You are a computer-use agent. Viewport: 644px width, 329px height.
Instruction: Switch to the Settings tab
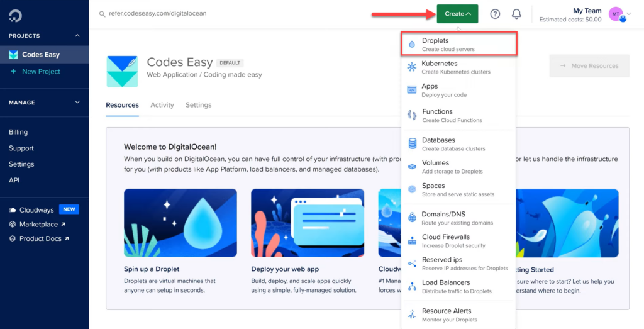(198, 105)
